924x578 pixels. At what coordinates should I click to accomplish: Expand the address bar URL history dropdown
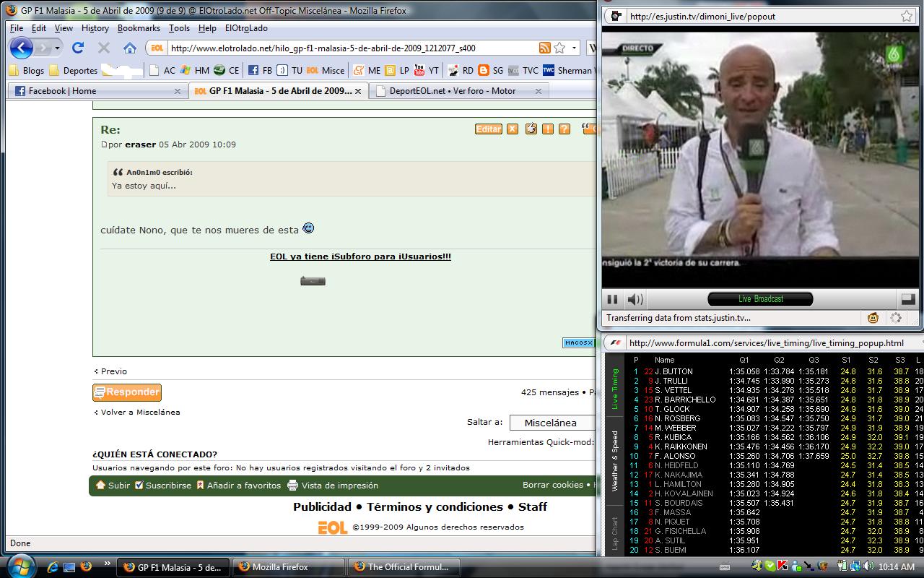(575, 48)
